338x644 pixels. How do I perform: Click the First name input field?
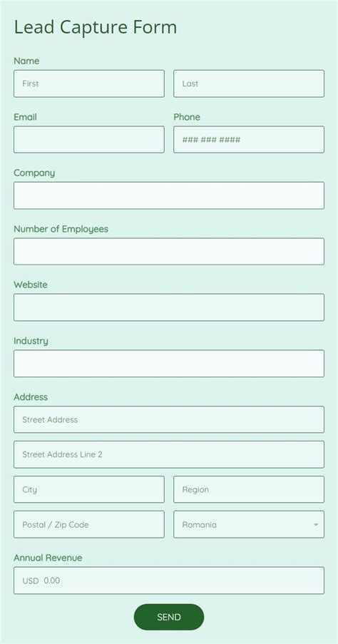pyautogui.click(x=88, y=83)
